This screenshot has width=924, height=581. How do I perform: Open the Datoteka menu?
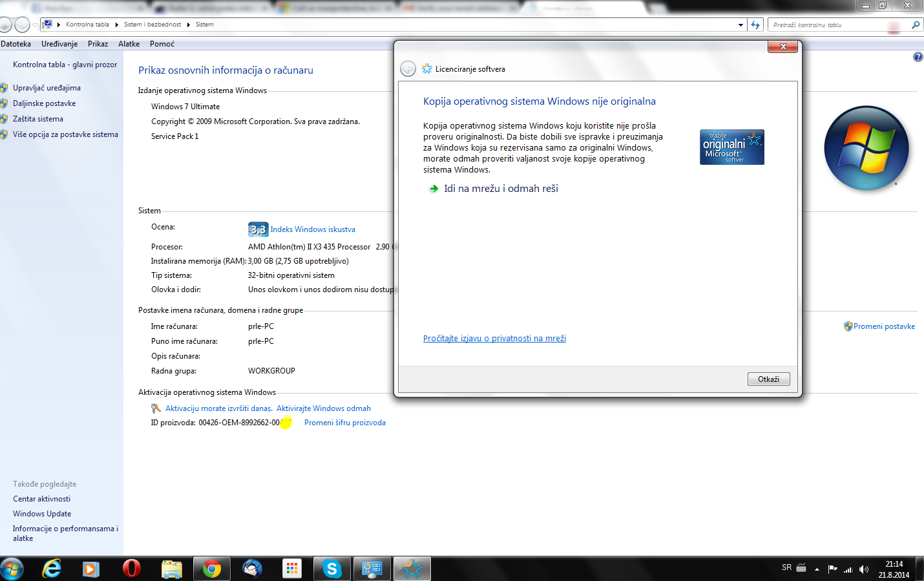click(x=16, y=44)
